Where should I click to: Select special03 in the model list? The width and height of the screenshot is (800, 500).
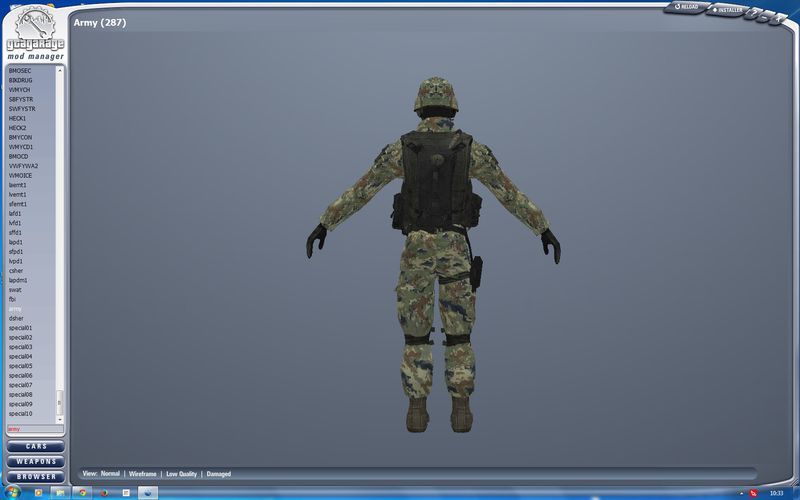[20, 347]
